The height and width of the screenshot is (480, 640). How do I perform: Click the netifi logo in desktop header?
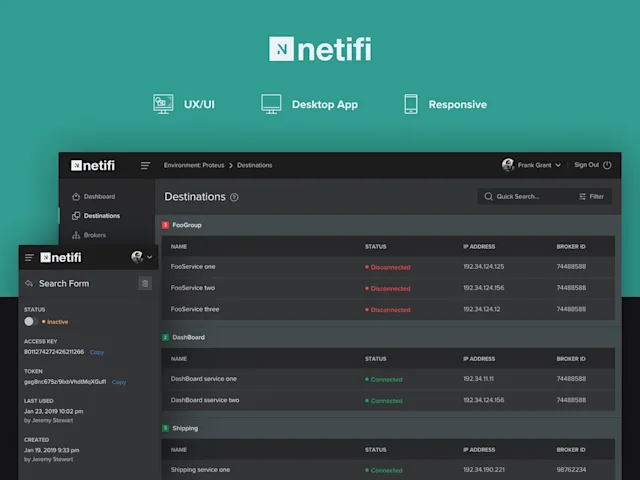pos(93,165)
